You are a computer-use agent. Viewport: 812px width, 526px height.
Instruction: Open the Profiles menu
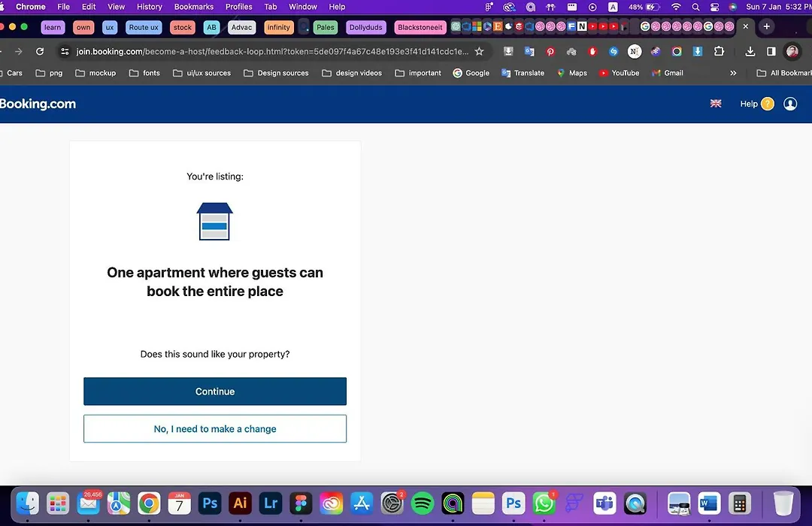[239, 7]
